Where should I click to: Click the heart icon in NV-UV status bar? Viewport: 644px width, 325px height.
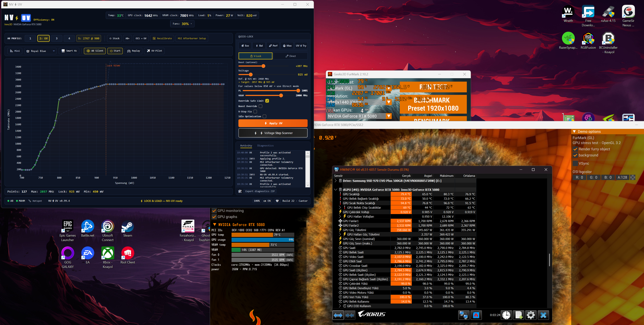(x=277, y=201)
